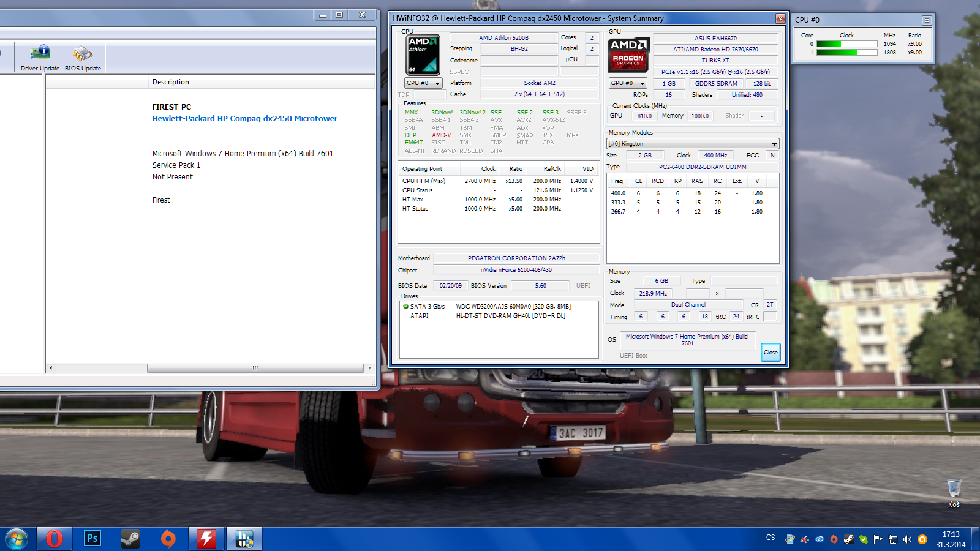The height and width of the screenshot is (551, 980).
Task: Click the AMD Athlon CPU logo
Action: coord(423,54)
